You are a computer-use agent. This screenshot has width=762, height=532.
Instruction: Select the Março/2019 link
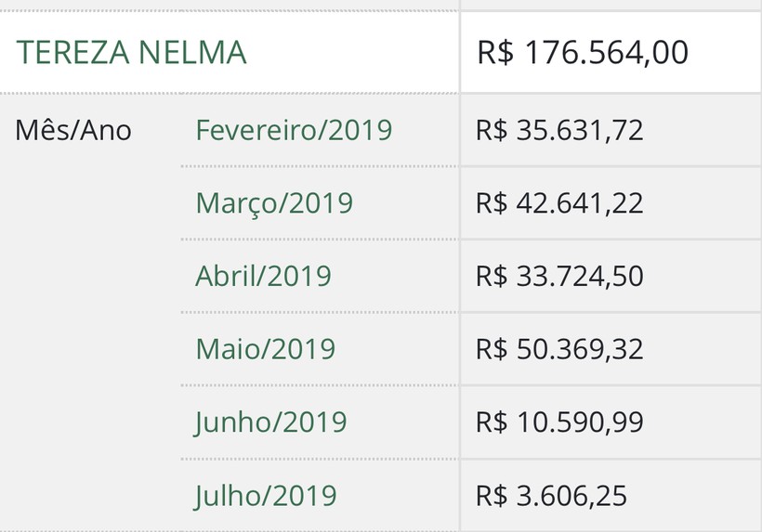274,203
